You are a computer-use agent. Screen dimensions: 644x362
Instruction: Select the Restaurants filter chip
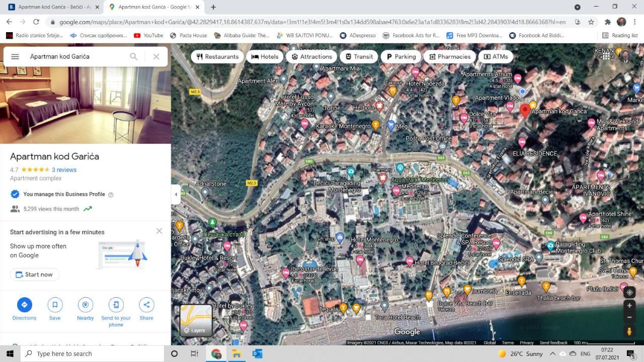point(217,56)
